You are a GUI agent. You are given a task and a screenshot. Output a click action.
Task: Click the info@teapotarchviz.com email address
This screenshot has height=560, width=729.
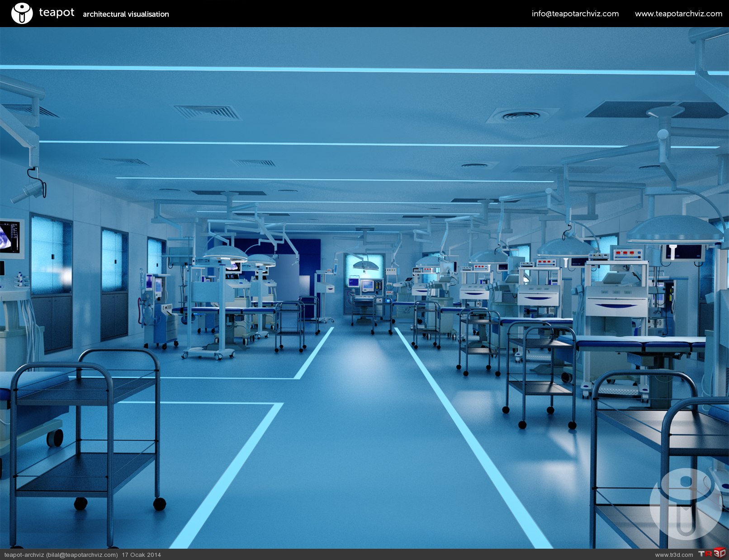(x=575, y=14)
